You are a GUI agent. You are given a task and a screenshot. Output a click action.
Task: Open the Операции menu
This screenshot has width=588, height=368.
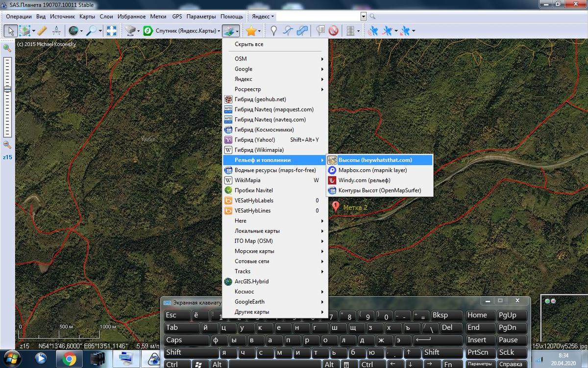[x=19, y=16]
